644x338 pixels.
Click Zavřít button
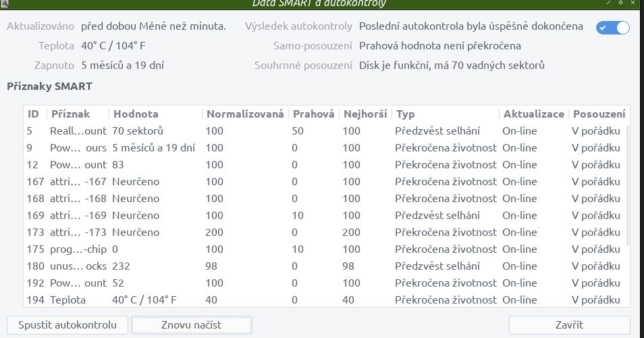point(569,325)
